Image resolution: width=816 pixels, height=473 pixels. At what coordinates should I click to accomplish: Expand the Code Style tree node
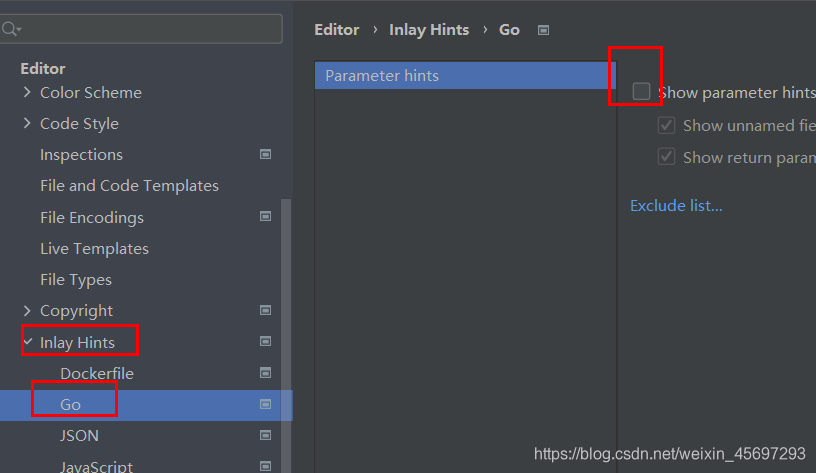[27, 123]
